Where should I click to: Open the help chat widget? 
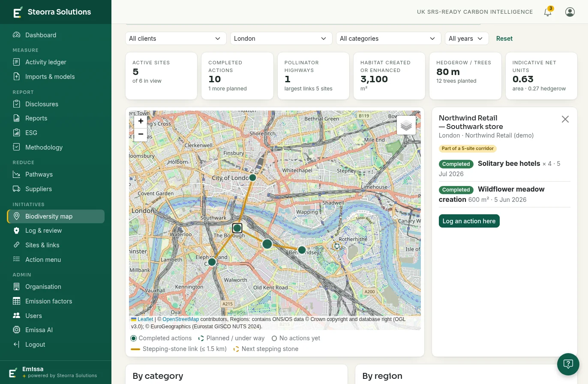pyautogui.click(x=568, y=364)
